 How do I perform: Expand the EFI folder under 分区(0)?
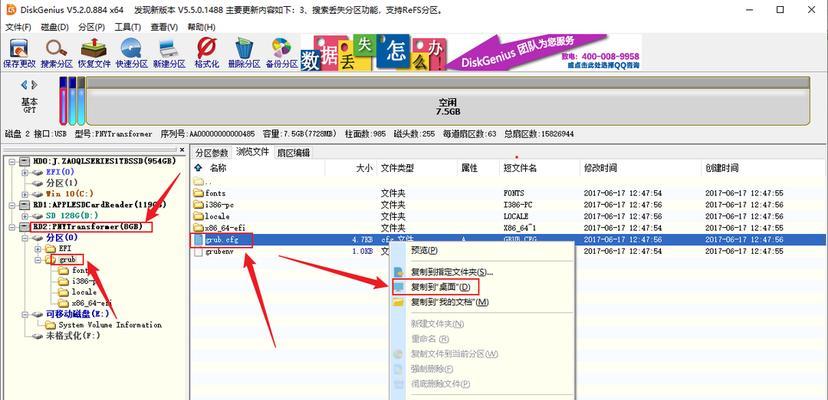[x=37, y=248]
